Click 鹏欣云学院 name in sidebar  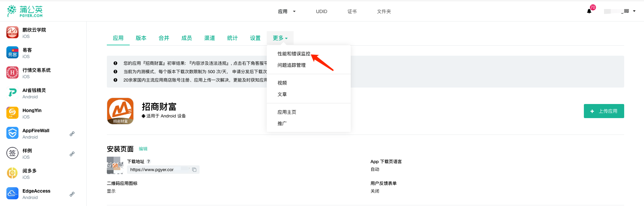pyautogui.click(x=34, y=30)
